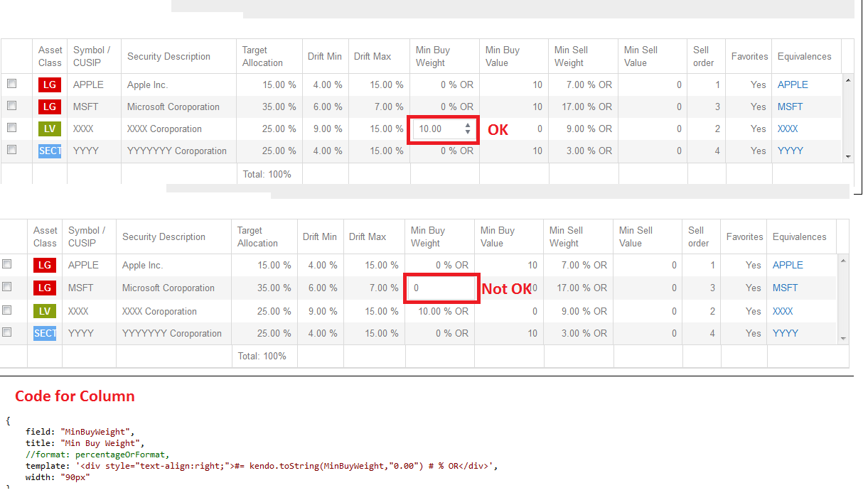Click the red LG badge for MSFT, upper grid
This screenshot has width=868, height=495.
[50, 107]
